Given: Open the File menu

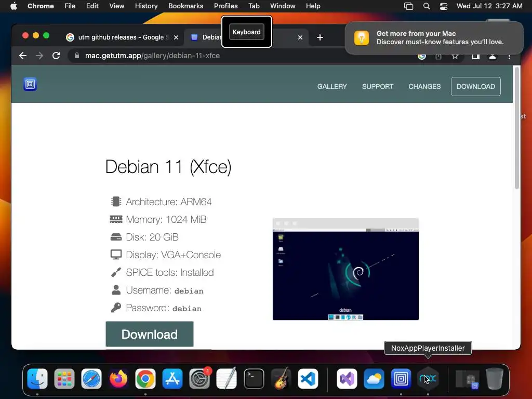Looking at the screenshot, I should pyautogui.click(x=70, y=6).
